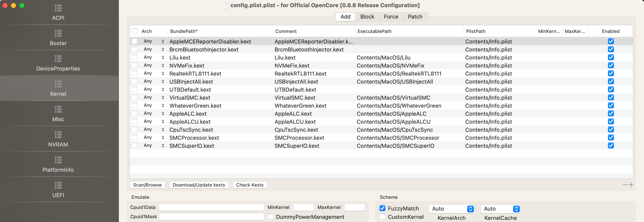Select the SMCProcessor.kext bundle path cell
Viewport: 644px width, 222px height.
194,138
